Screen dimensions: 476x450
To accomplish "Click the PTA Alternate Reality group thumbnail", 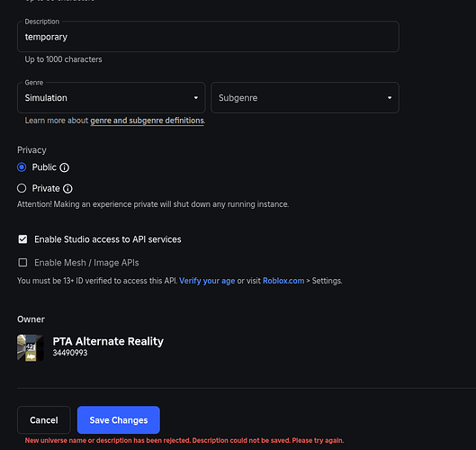I will 31,348.
